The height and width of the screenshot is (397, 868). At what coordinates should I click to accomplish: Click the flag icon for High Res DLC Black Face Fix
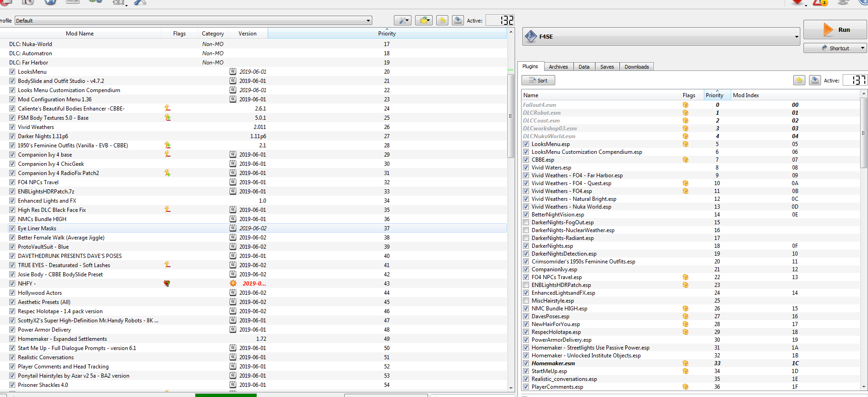(167, 210)
